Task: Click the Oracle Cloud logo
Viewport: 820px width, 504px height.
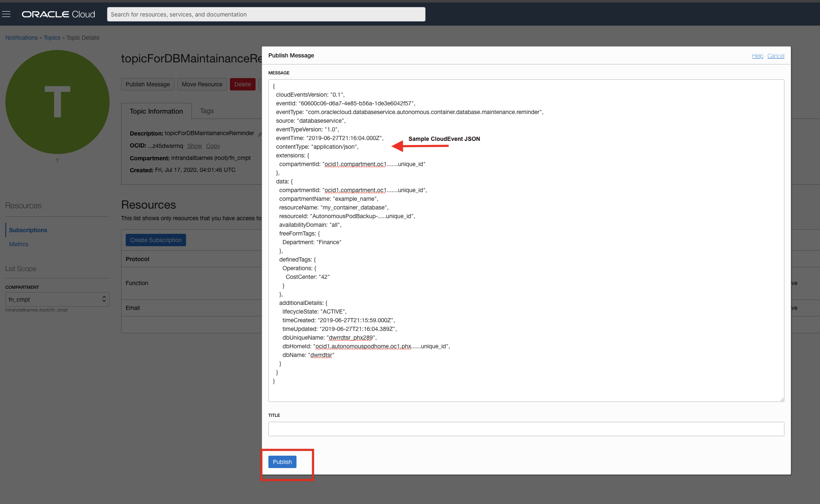Action: click(58, 14)
